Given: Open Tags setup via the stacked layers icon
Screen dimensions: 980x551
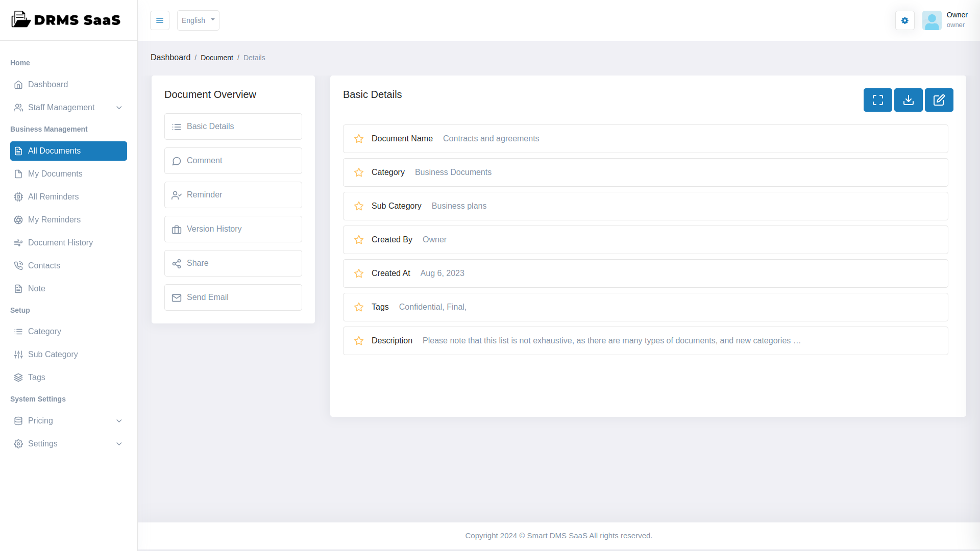Looking at the screenshot, I should point(18,377).
